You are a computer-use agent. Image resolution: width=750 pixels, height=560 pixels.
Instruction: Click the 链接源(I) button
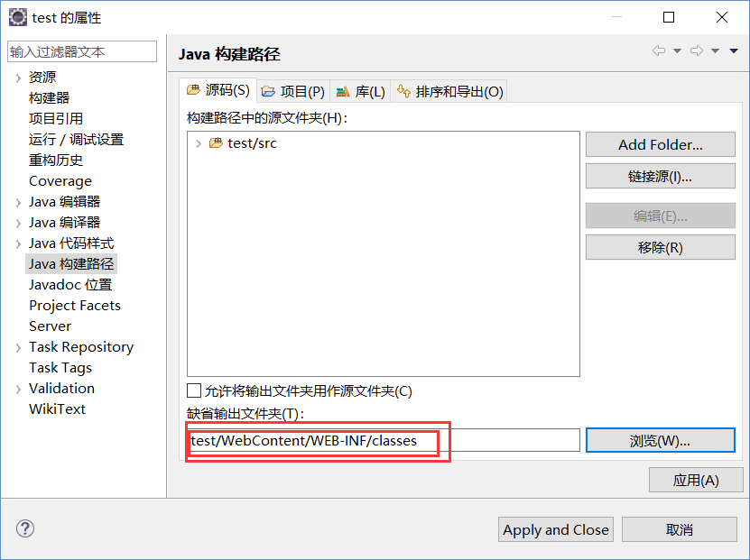click(660, 175)
